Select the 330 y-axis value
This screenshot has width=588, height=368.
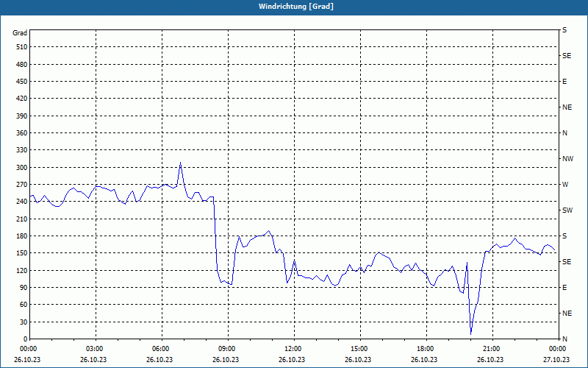click(22, 150)
